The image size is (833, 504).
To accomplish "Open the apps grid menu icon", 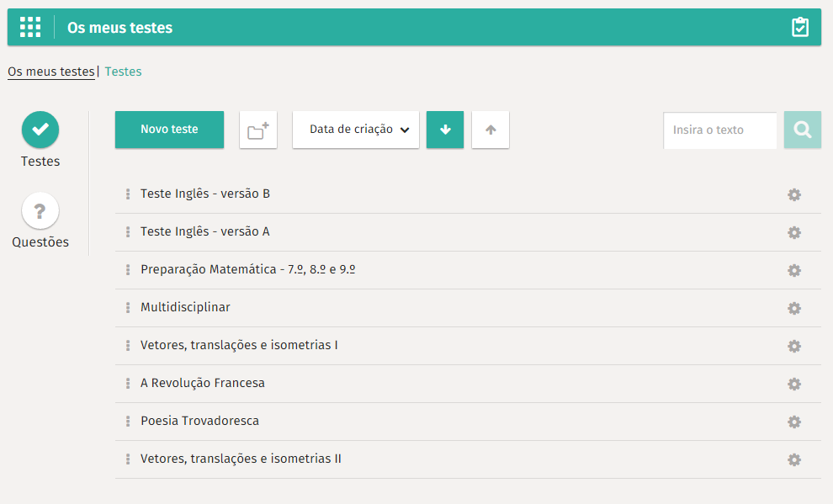I will 30,27.
